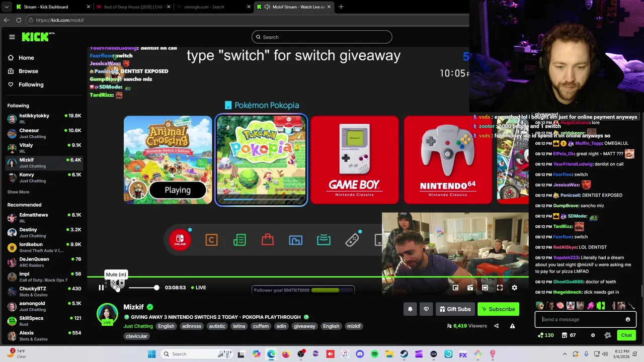Select the adinross tag

click(x=192, y=326)
